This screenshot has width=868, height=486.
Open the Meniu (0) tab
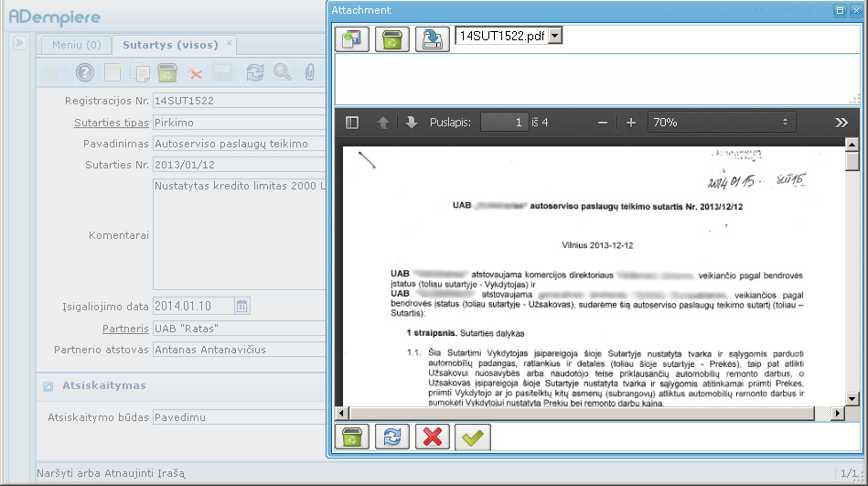coord(77,45)
